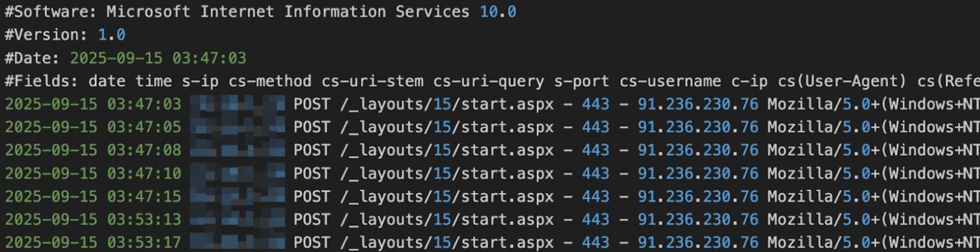Click port 443 in the 03:47:15 entry
The height and width of the screenshot is (252, 980).
coord(595,197)
